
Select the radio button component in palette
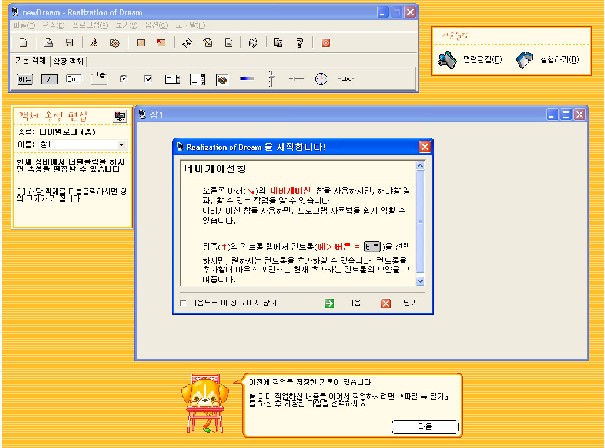coord(123,78)
